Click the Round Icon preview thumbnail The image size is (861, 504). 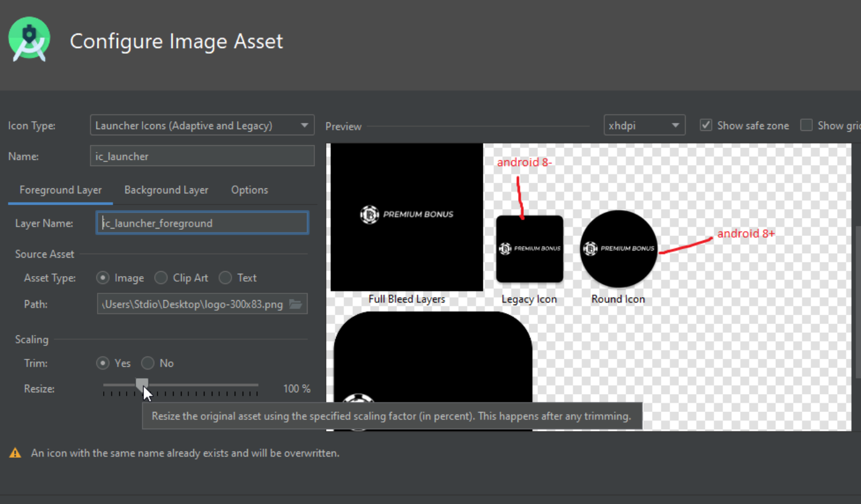[618, 248]
